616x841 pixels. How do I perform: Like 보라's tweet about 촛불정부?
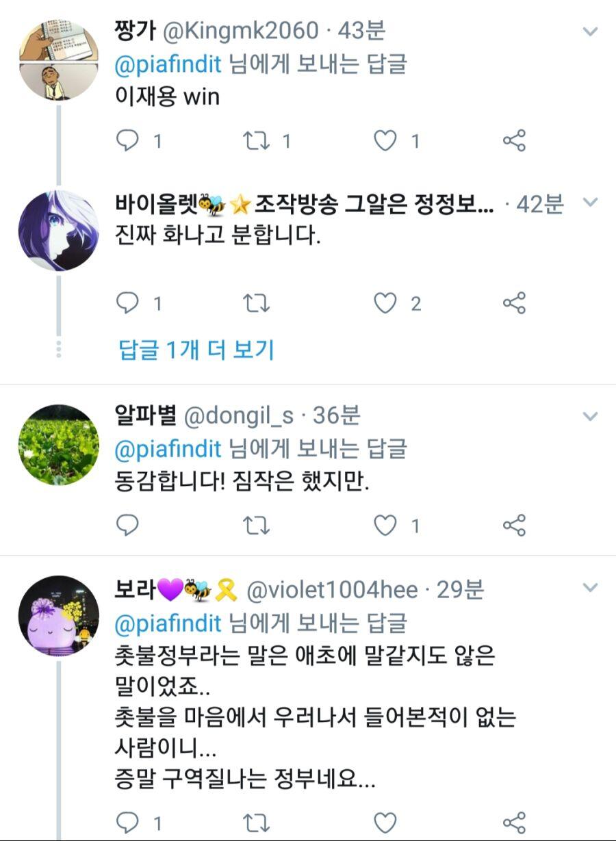385,822
